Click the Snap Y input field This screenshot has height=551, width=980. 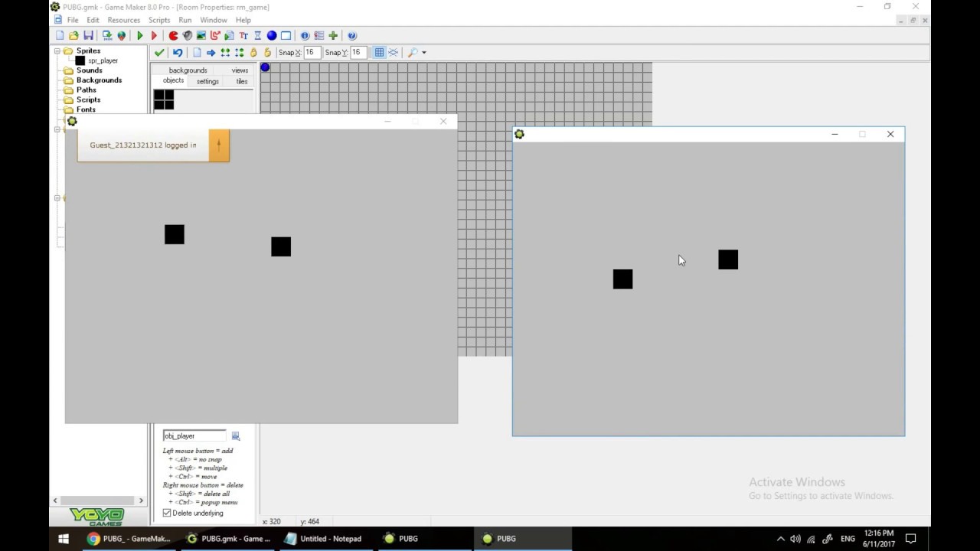[359, 52]
